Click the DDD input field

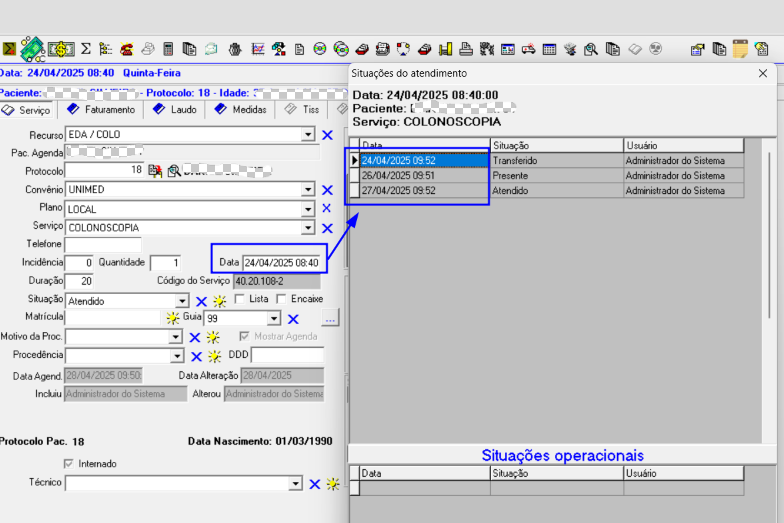click(x=288, y=356)
